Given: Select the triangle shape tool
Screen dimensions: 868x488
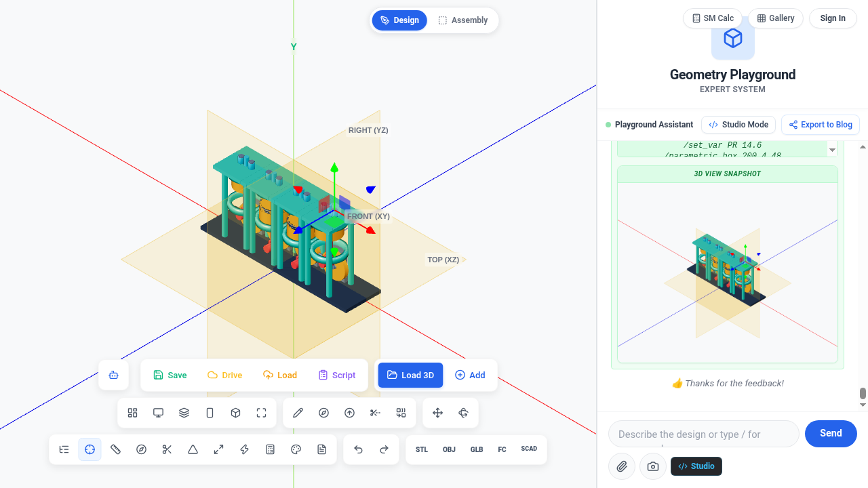Looking at the screenshot, I should 193,449.
